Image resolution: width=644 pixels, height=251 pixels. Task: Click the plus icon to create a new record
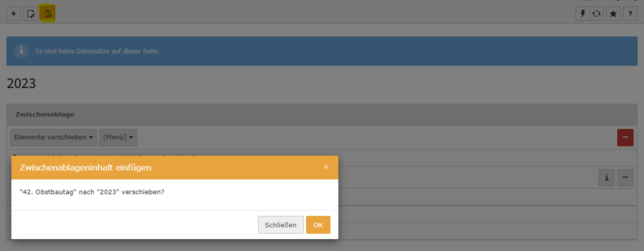click(x=13, y=14)
